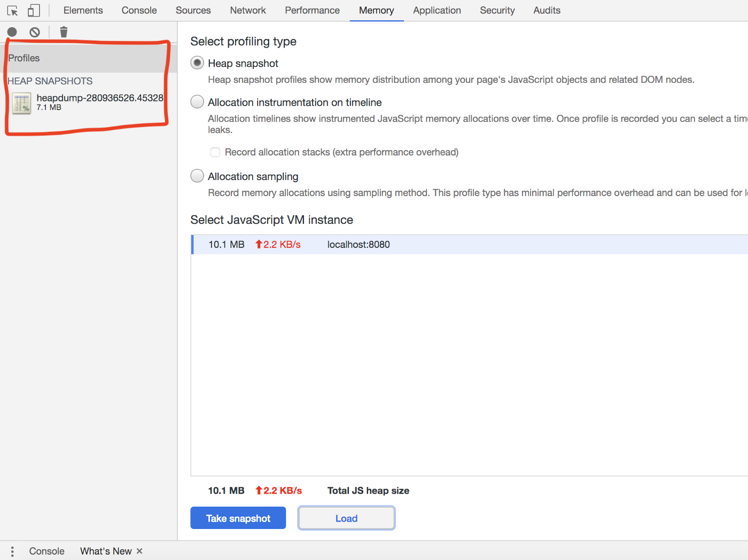Switch to the Security tab
The height and width of the screenshot is (560, 748).
pyautogui.click(x=497, y=11)
